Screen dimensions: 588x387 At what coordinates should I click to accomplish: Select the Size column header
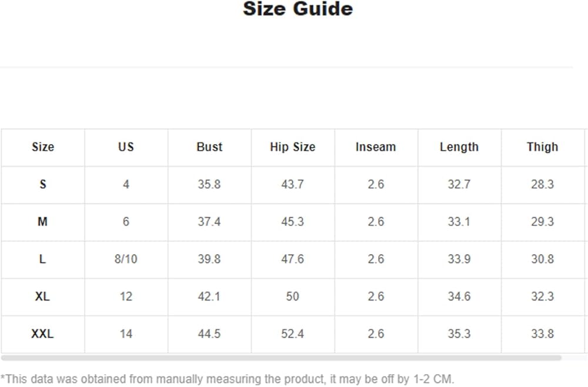(x=42, y=147)
